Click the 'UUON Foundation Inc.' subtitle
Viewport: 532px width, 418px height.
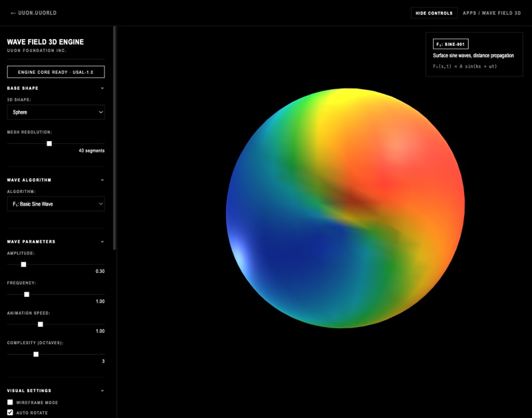point(37,51)
